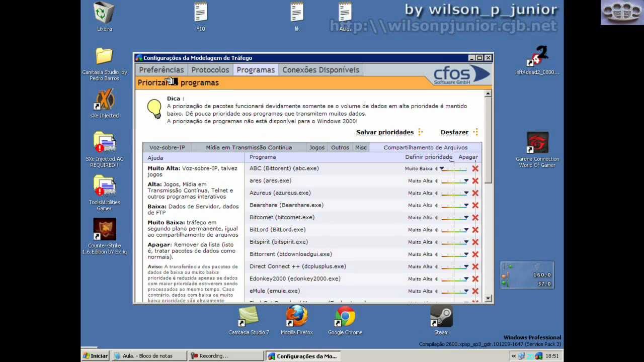Click the Definir prioridade column header
Image resolution: width=644 pixels, height=362 pixels.
(429, 157)
